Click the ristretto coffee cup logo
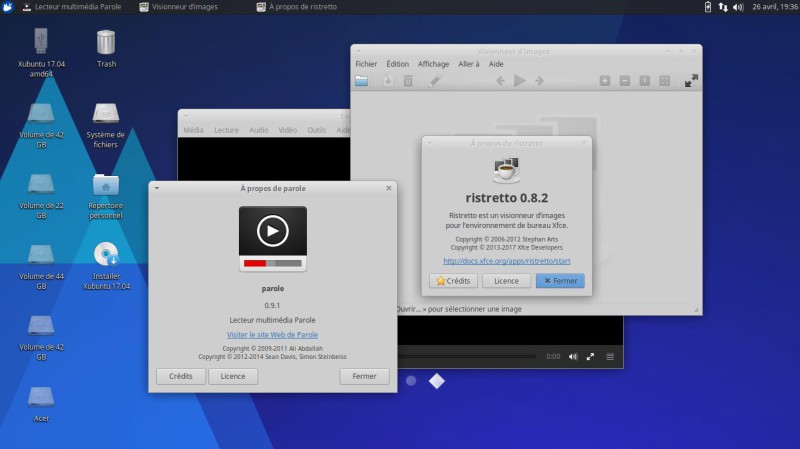 point(506,170)
